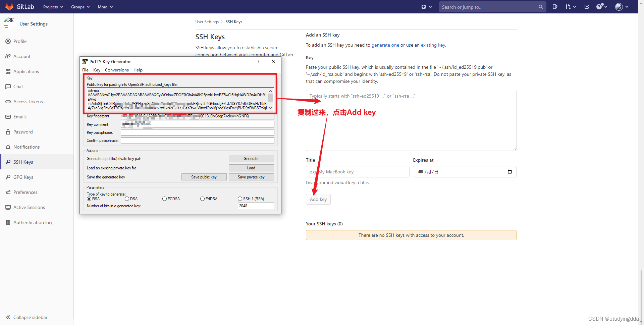Click the PuTTY Generate button

pos(251,159)
